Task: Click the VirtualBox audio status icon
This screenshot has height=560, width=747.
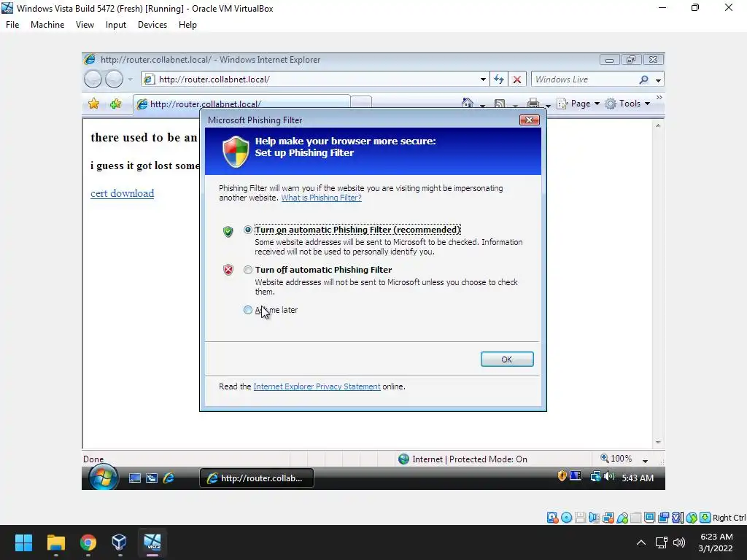Action: tap(594, 518)
